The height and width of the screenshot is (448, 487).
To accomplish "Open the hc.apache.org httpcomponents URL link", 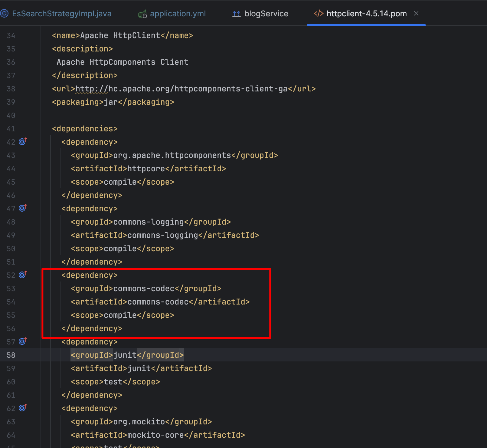I will pos(181,89).
